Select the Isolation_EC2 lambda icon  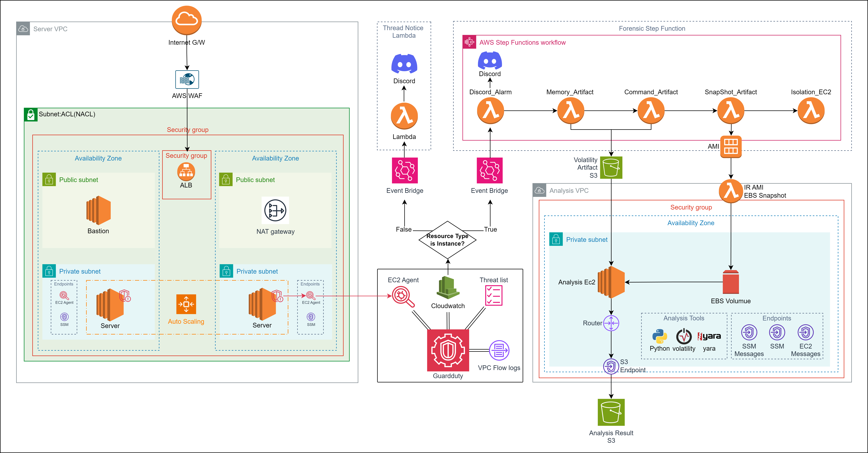point(811,111)
